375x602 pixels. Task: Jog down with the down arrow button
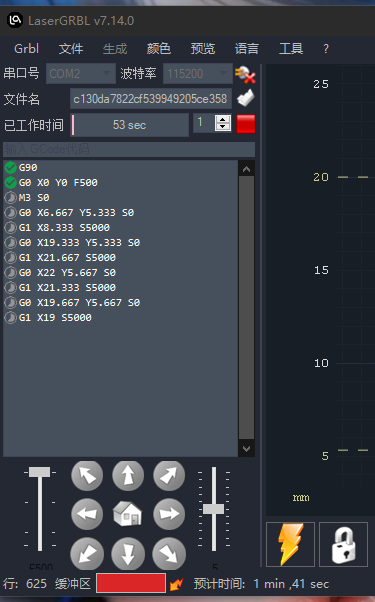pos(128,553)
